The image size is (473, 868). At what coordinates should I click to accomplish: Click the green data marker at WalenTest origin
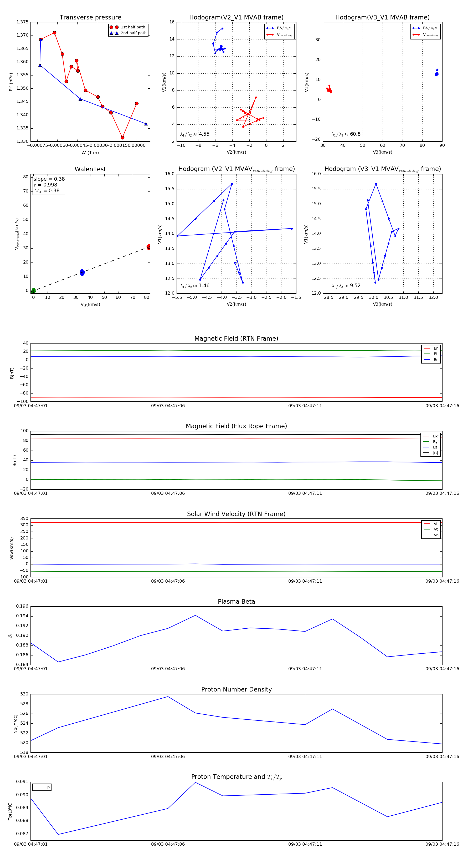(33, 291)
